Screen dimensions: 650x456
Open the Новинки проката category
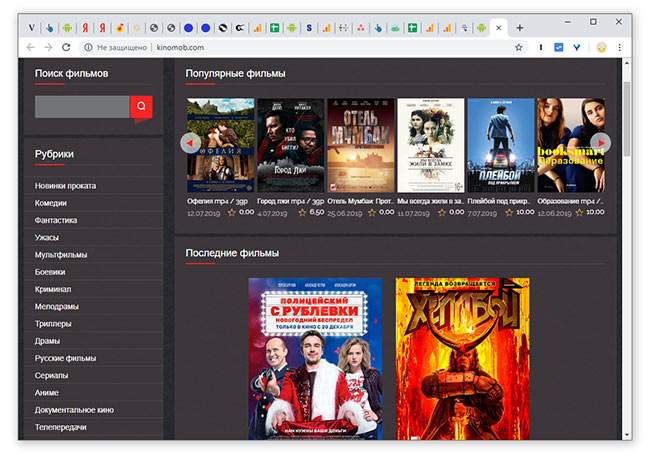coord(65,186)
